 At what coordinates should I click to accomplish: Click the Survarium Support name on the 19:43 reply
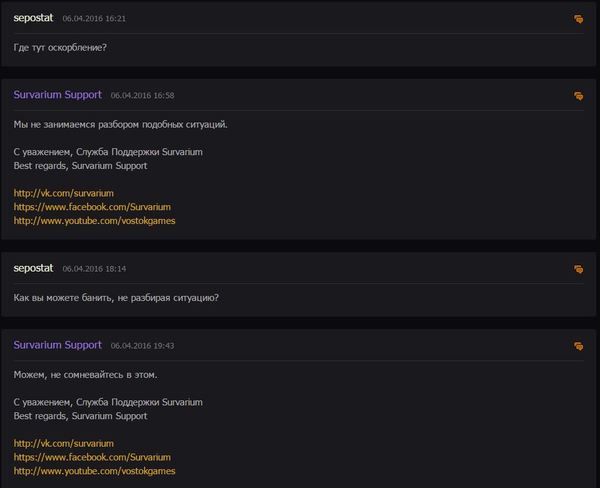pos(58,345)
